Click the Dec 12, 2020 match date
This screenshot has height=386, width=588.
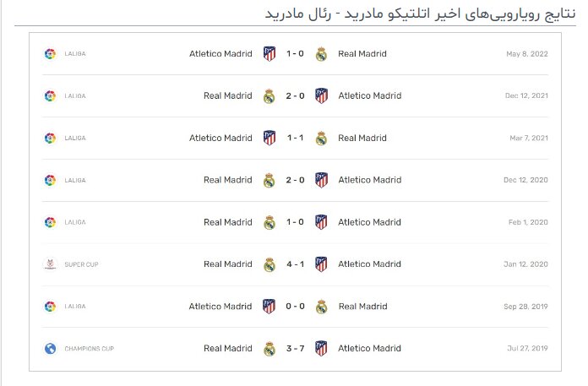526,180
